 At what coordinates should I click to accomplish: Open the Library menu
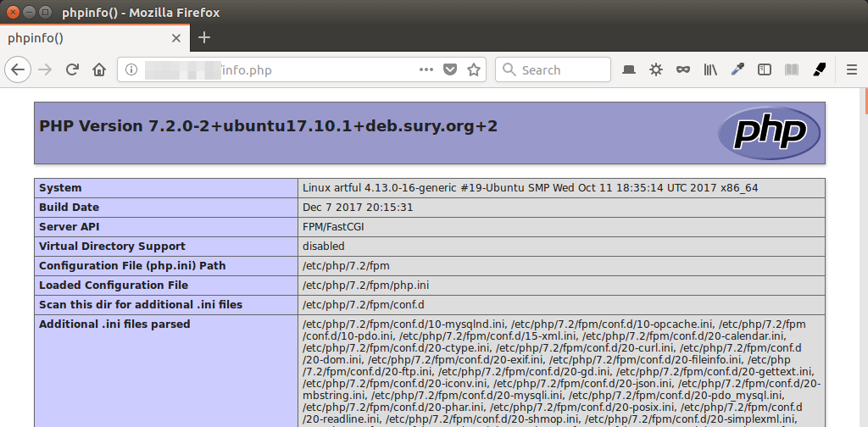pyautogui.click(x=710, y=69)
